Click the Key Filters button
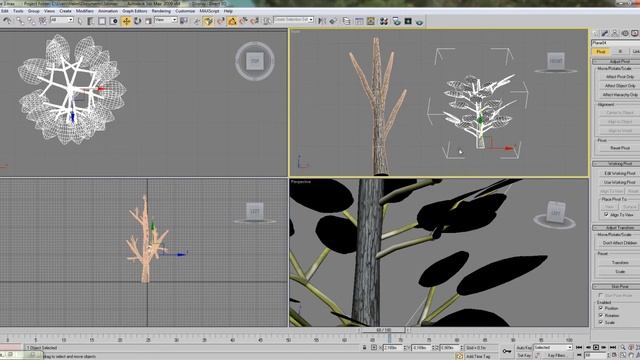Screen dimensions: 640x360 pos(556,356)
